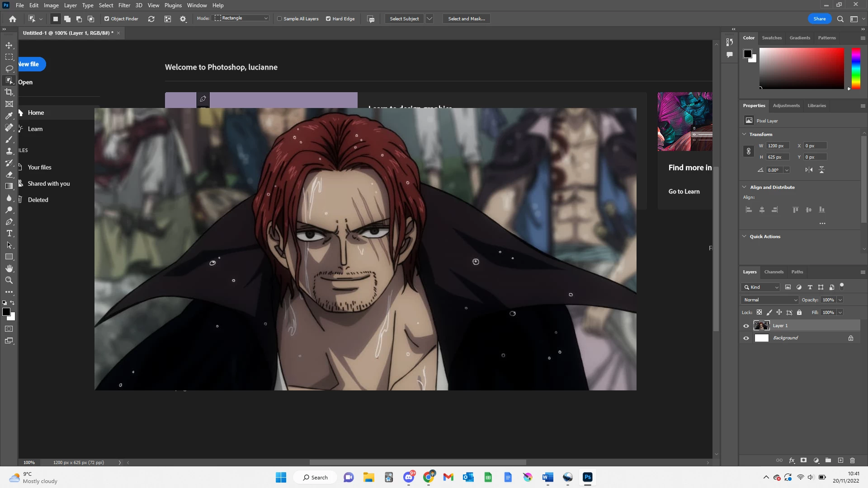This screenshot has height=488, width=868.
Task: Flip horizontal icon in Transform section
Action: [809, 170]
